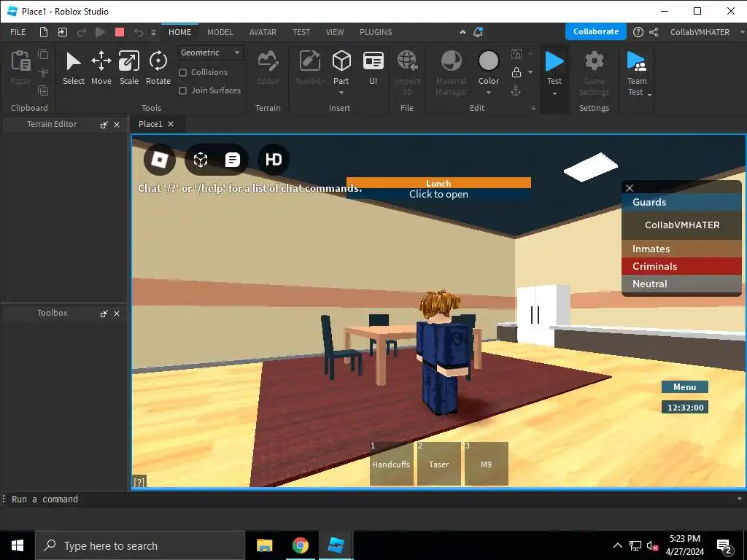Screen dimensions: 747x560
Task: Click the Lunch 'Click to open' banner
Action: click(438, 189)
